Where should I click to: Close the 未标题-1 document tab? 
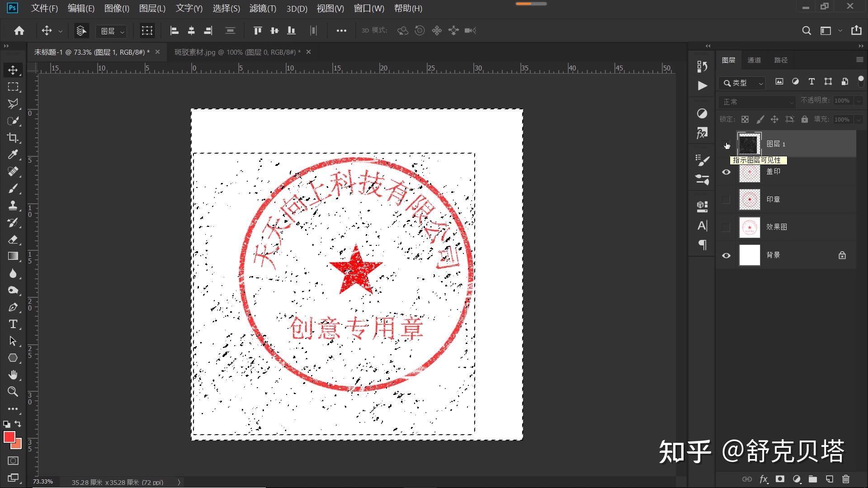click(x=157, y=52)
